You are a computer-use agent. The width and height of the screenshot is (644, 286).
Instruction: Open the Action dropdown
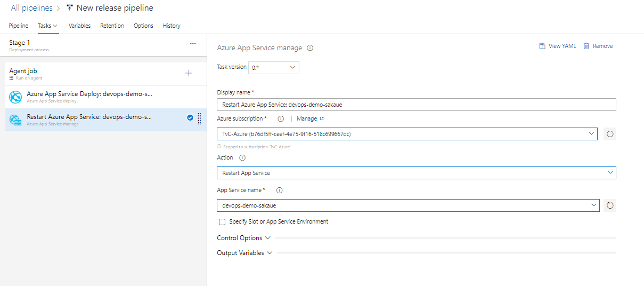[x=416, y=173]
